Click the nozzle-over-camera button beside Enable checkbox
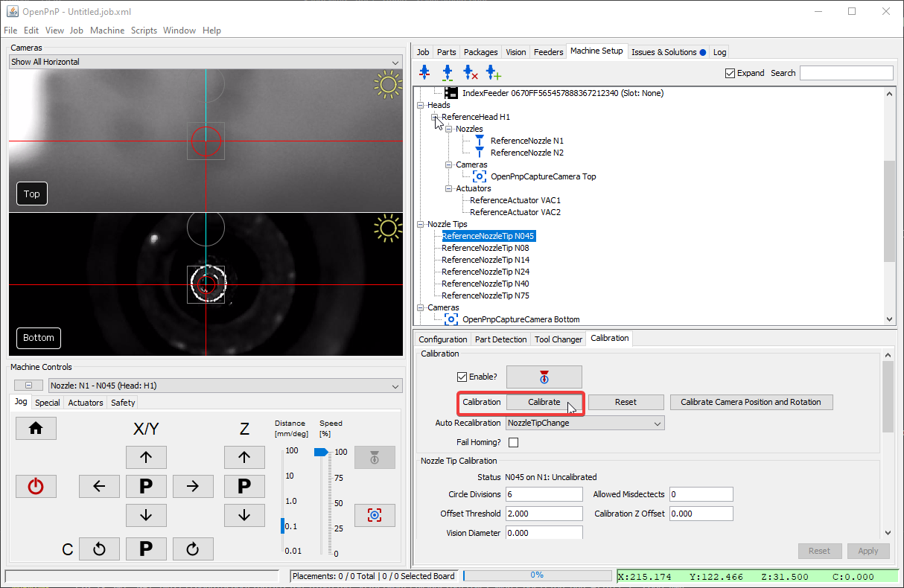Image resolution: width=904 pixels, height=588 pixels. pyautogui.click(x=544, y=377)
